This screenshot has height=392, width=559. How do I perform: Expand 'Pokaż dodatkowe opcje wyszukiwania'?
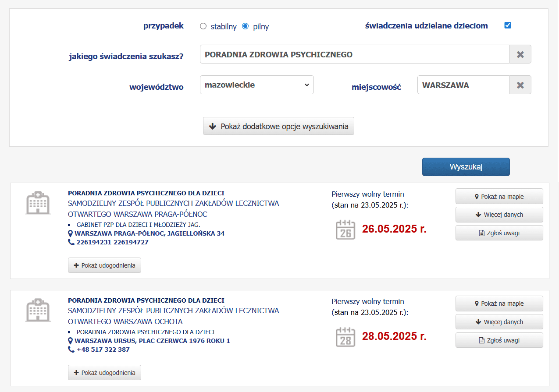pos(278,126)
